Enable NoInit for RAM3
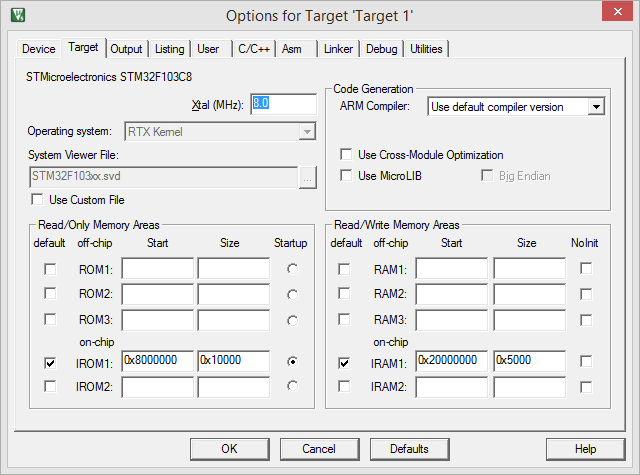Viewport: 640px width, 475px height. [x=586, y=320]
